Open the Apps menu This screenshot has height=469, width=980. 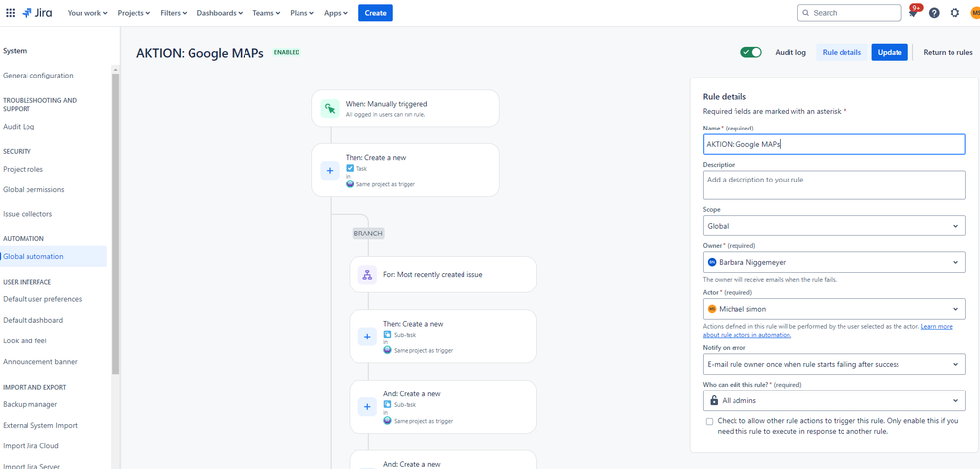pyautogui.click(x=336, y=13)
